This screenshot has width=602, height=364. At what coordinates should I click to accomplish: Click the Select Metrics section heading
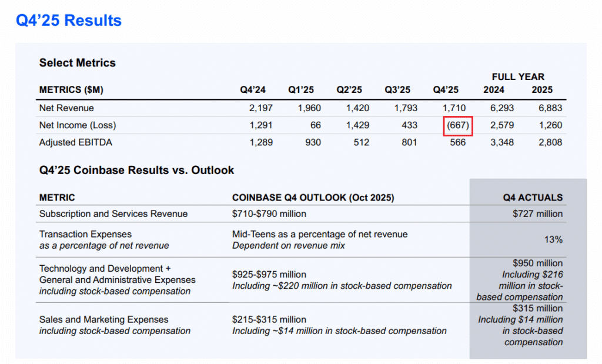pos(77,63)
